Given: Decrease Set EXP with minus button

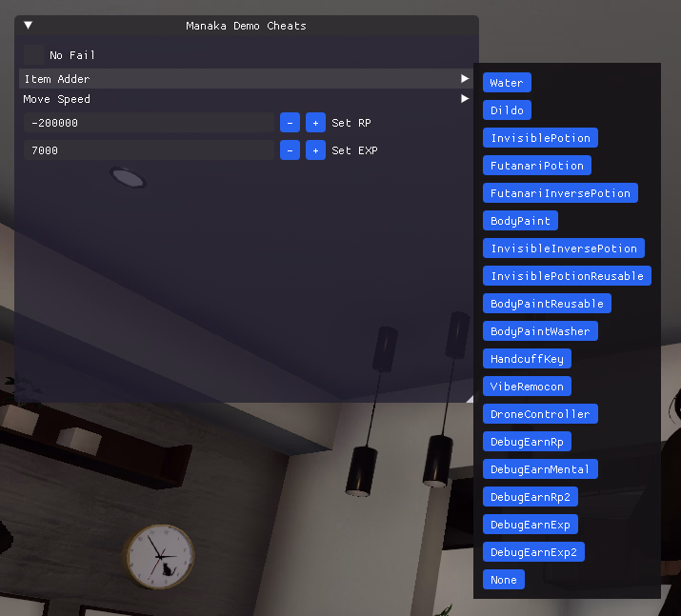Looking at the screenshot, I should (290, 150).
